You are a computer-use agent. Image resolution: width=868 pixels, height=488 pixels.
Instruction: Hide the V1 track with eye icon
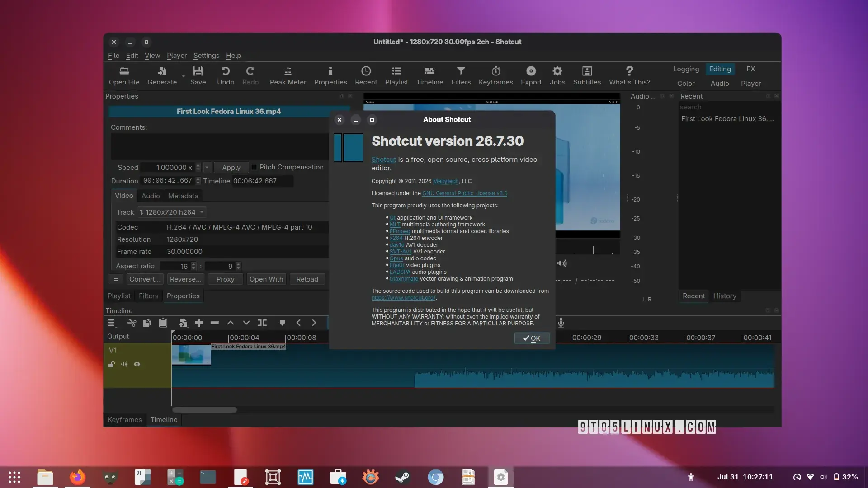137,364
